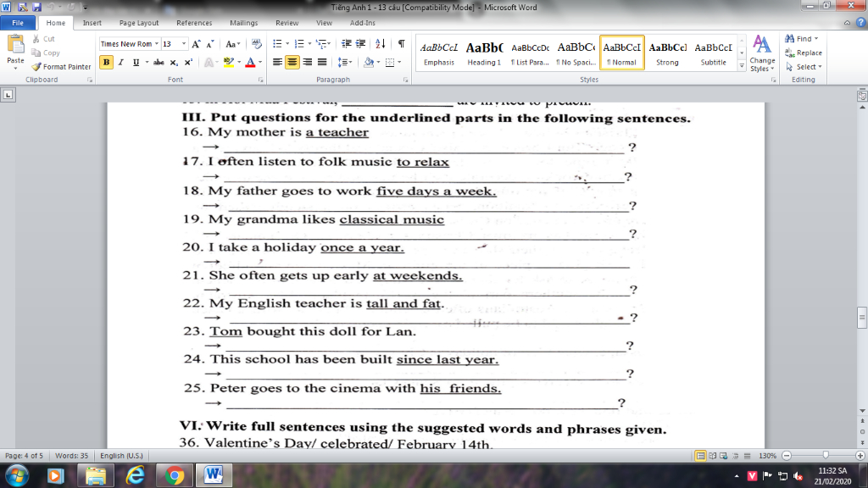The image size is (868, 488).
Task: Switch to the References tab
Action: tap(194, 23)
